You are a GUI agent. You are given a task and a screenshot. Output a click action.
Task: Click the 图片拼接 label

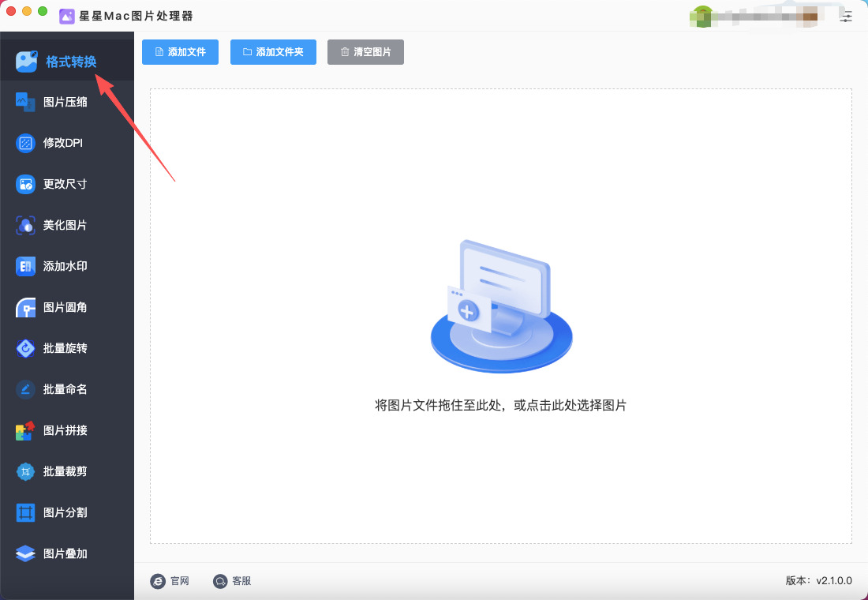pos(65,430)
